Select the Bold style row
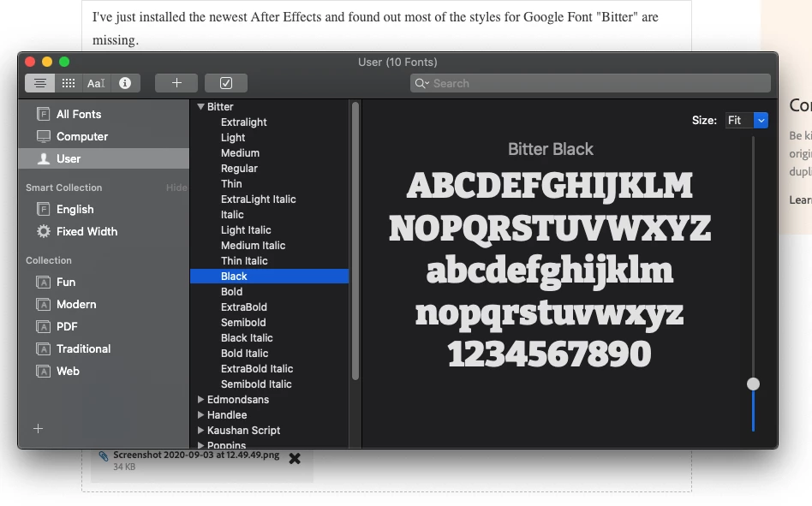This screenshot has width=812, height=506. tap(269, 292)
